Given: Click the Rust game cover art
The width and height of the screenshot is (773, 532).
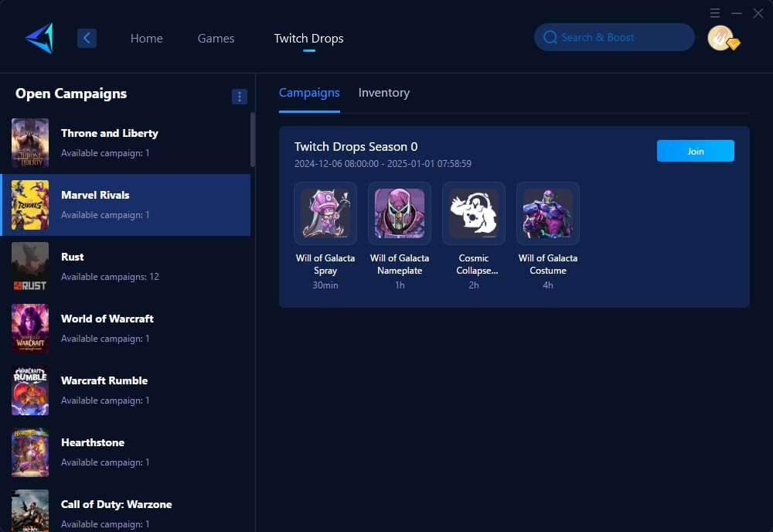Looking at the screenshot, I should click(30, 267).
